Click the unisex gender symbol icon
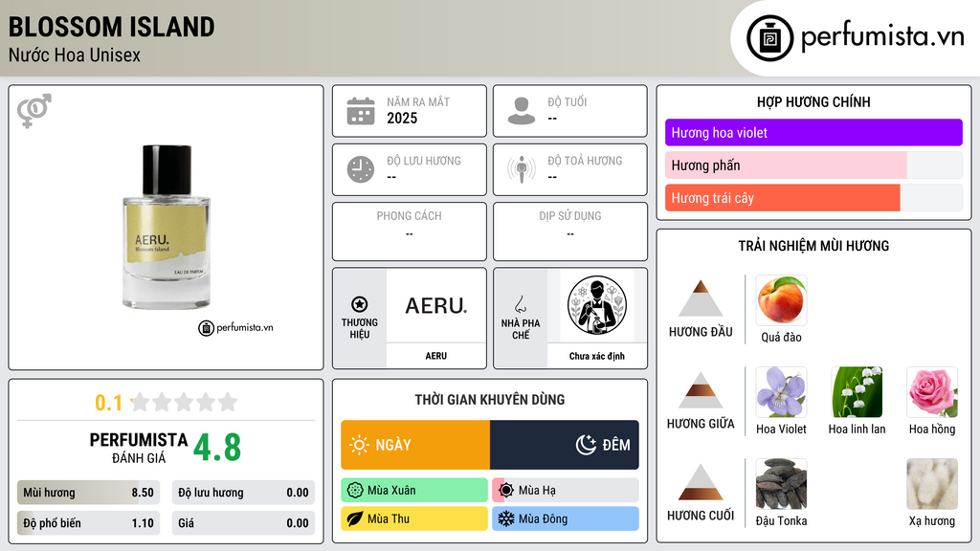 coord(34,111)
